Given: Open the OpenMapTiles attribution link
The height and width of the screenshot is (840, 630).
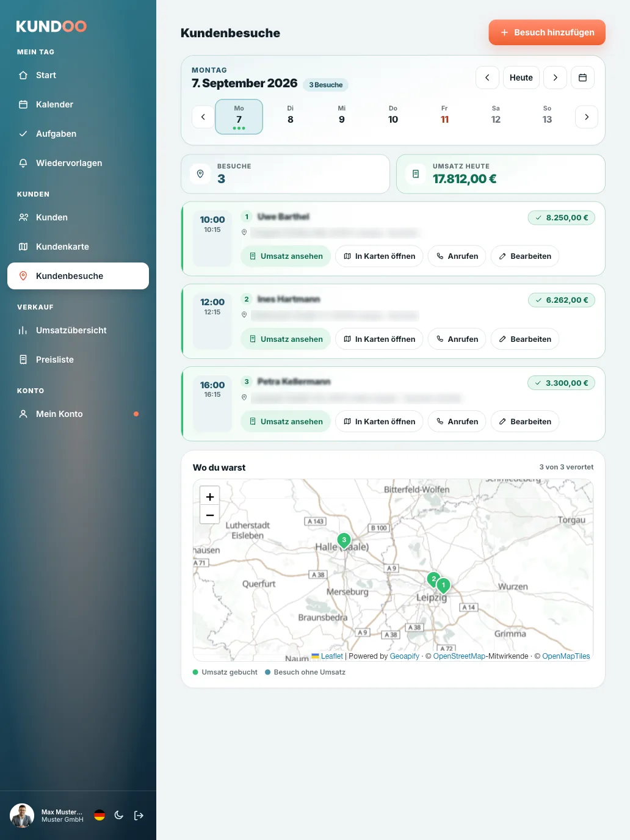Looking at the screenshot, I should pos(566,656).
